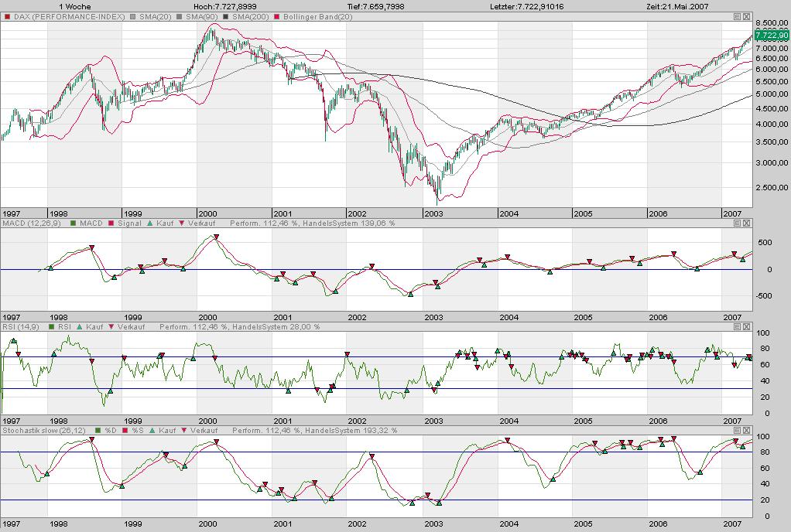Click the red Signal legend swatch in MACD panel
This screenshot has height=532, width=791.
click(111, 223)
